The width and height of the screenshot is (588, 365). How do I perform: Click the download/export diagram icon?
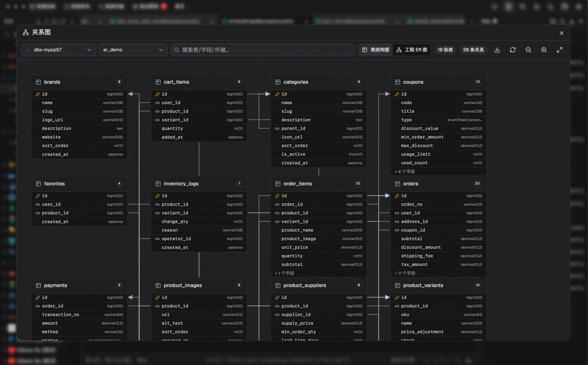coord(497,50)
